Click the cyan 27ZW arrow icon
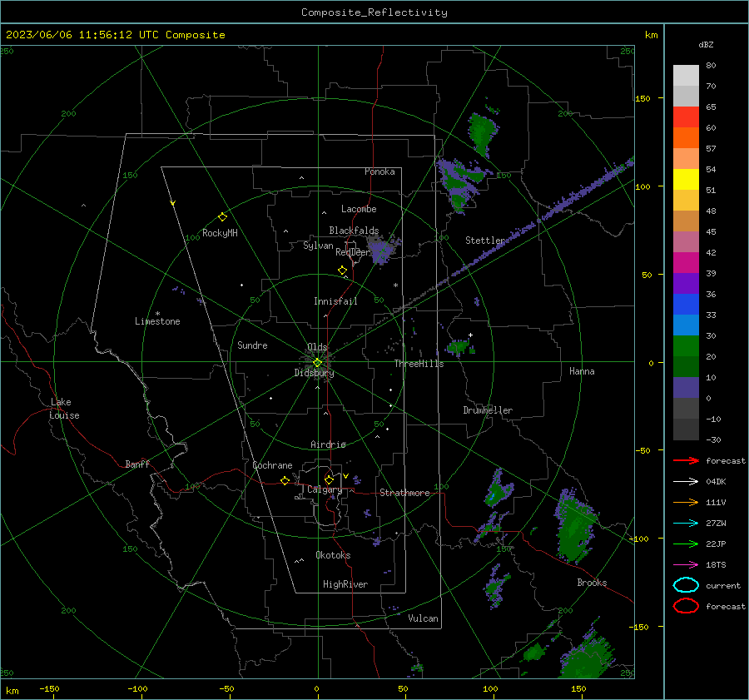 (x=686, y=524)
